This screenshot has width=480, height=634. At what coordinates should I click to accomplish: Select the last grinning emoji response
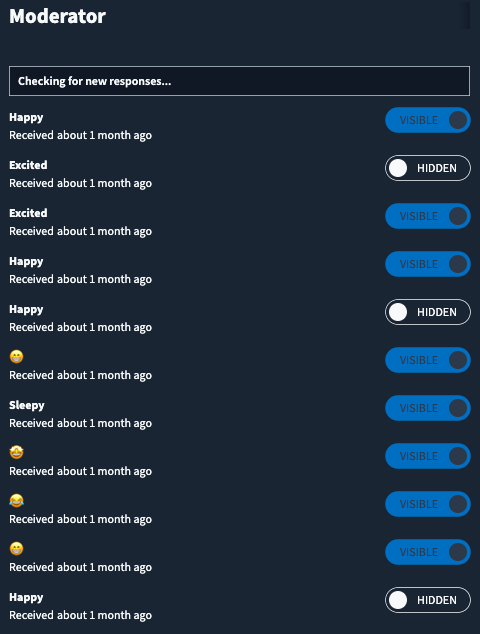click(x=17, y=548)
